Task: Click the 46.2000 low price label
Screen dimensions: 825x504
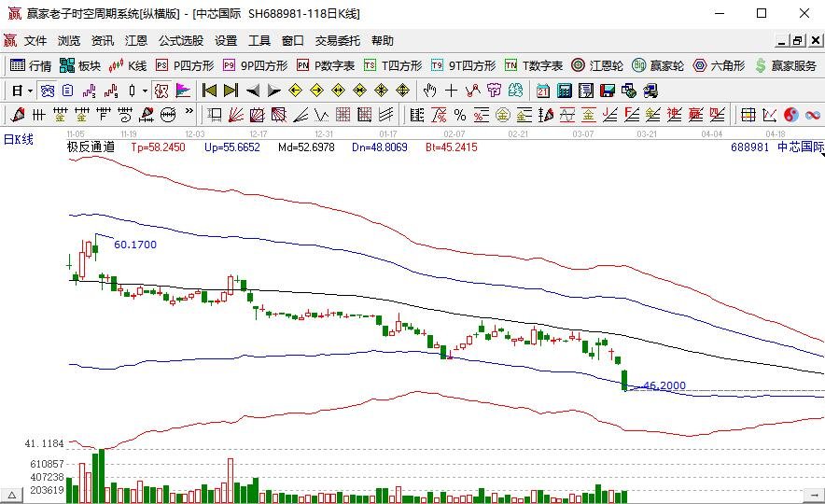Action: 664,385
